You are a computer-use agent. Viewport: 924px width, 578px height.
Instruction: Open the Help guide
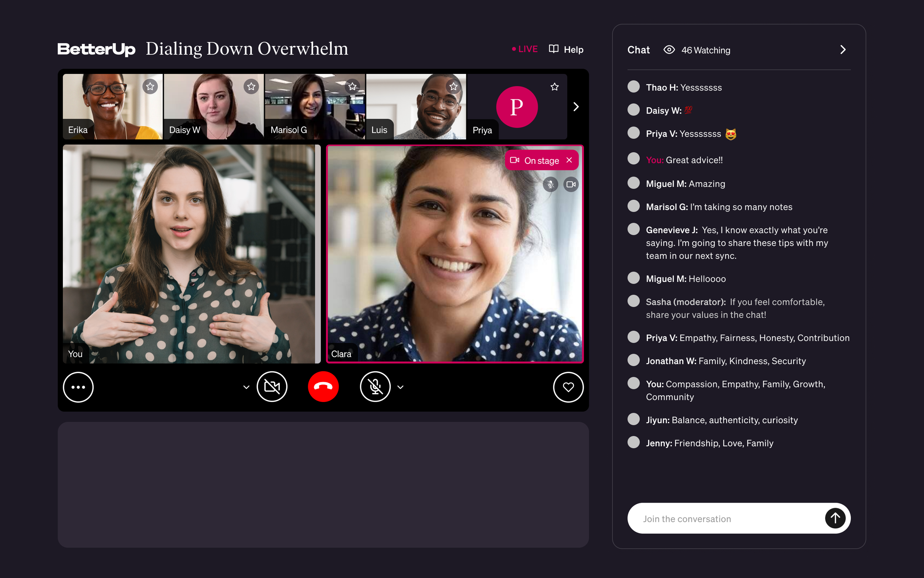coord(566,49)
